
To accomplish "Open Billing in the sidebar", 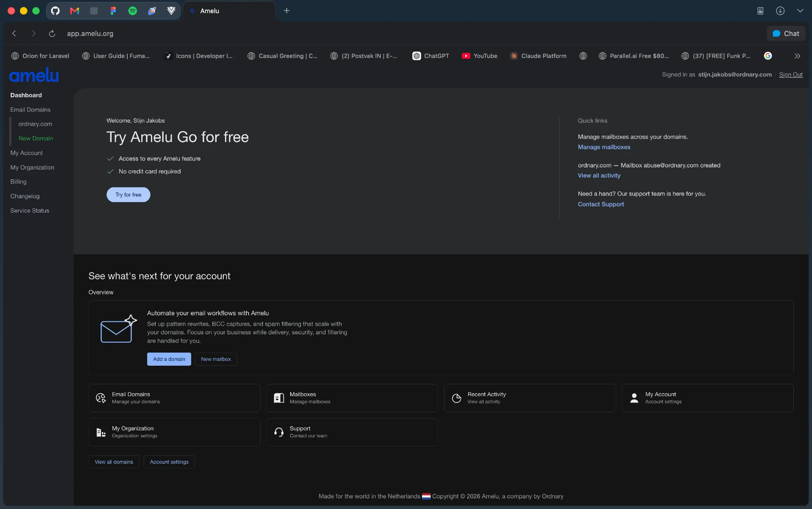I will click(18, 182).
